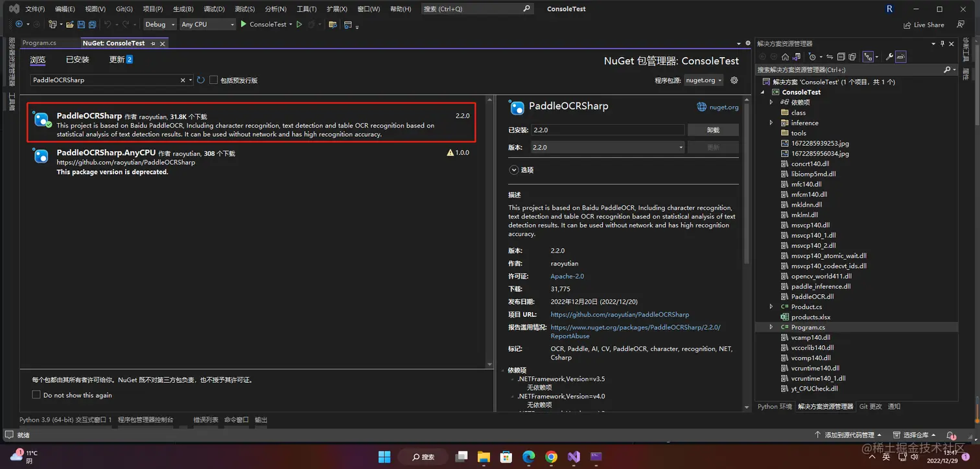Start without debugging hollow play icon
980x469 pixels.
point(299,25)
